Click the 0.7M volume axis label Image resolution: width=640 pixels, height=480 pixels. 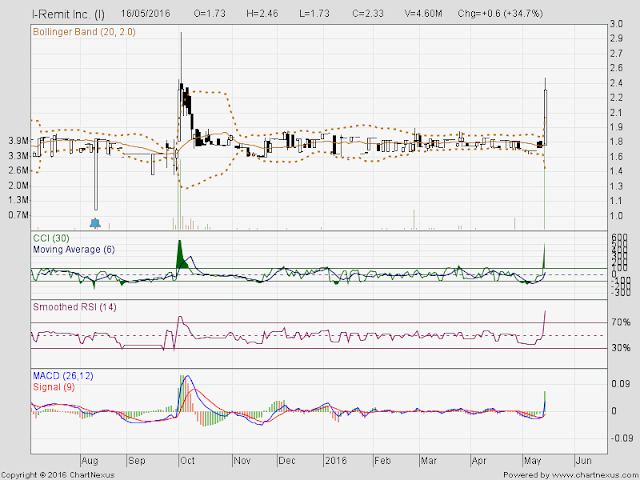point(18,215)
